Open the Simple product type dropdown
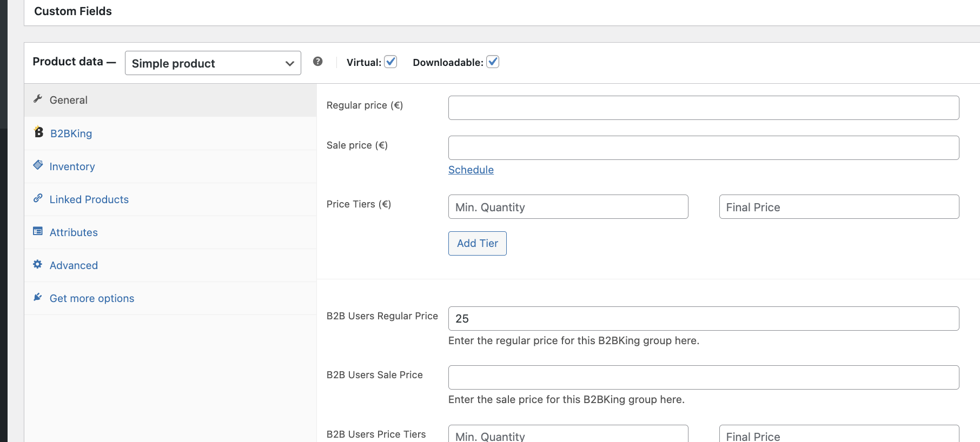The width and height of the screenshot is (980, 442). [x=213, y=63]
